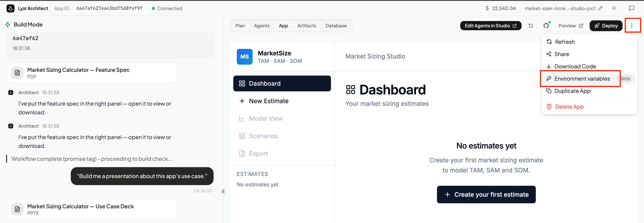Choose Share from the dropdown menu

coord(589,54)
